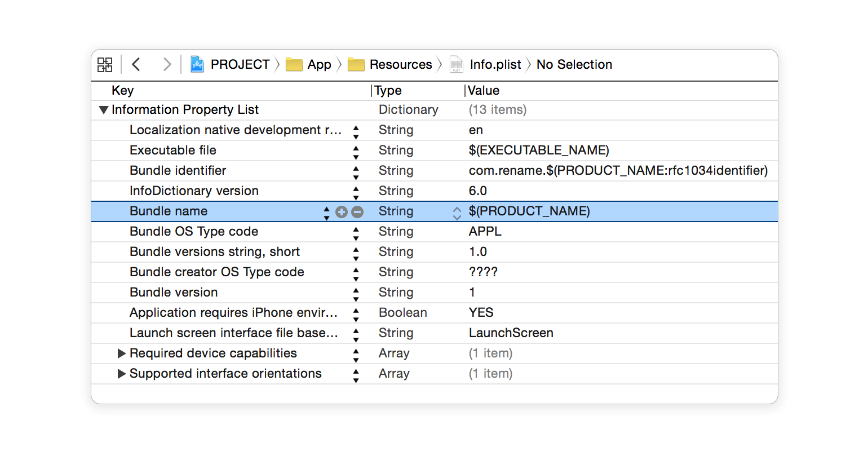Open the type popup for Bundle name
Viewport: 868px width, 451px height.
(x=457, y=212)
